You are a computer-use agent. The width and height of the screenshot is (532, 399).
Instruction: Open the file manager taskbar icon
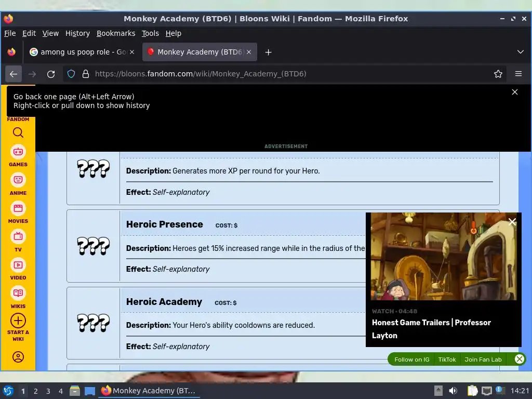(x=75, y=391)
